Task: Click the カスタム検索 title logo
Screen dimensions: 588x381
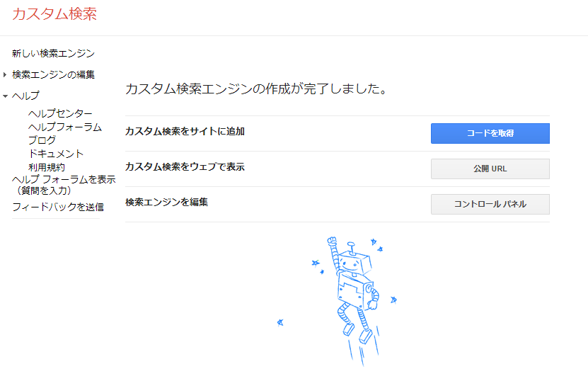Action: (54, 14)
